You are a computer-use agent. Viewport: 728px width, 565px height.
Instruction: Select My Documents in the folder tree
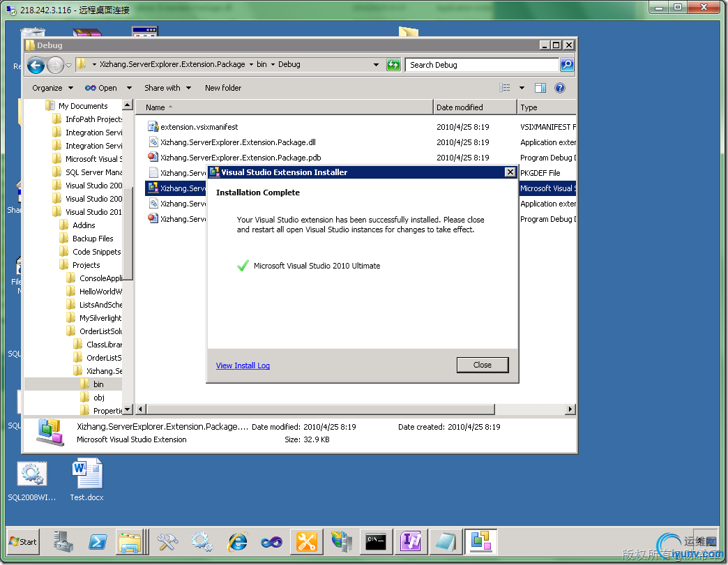click(x=83, y=106)
